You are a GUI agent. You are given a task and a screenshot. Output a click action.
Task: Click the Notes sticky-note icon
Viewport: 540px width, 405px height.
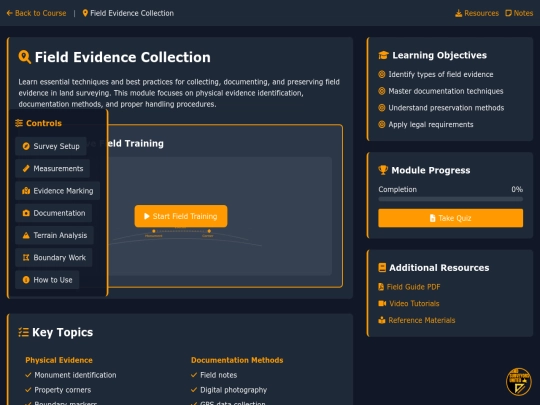coord(508,13)
